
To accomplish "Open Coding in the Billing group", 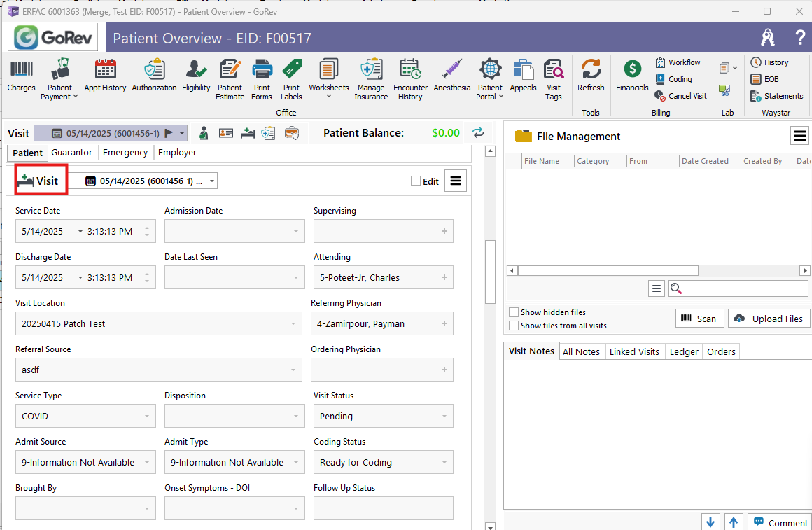I will tap(673, 79).
